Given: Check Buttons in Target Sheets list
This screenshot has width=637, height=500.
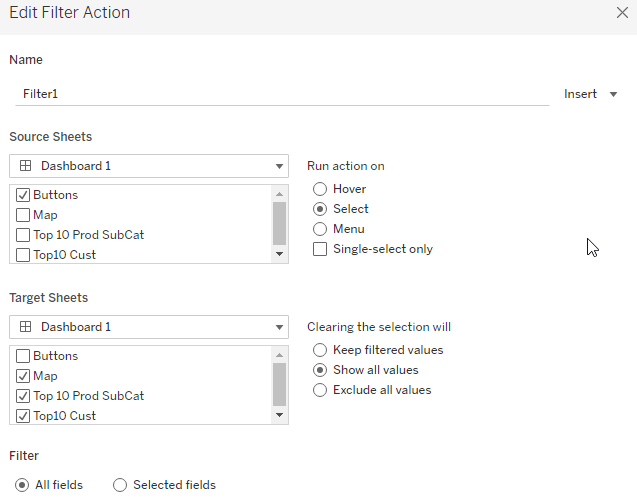Looking at the screenshot, I should [x=23, y=356].
